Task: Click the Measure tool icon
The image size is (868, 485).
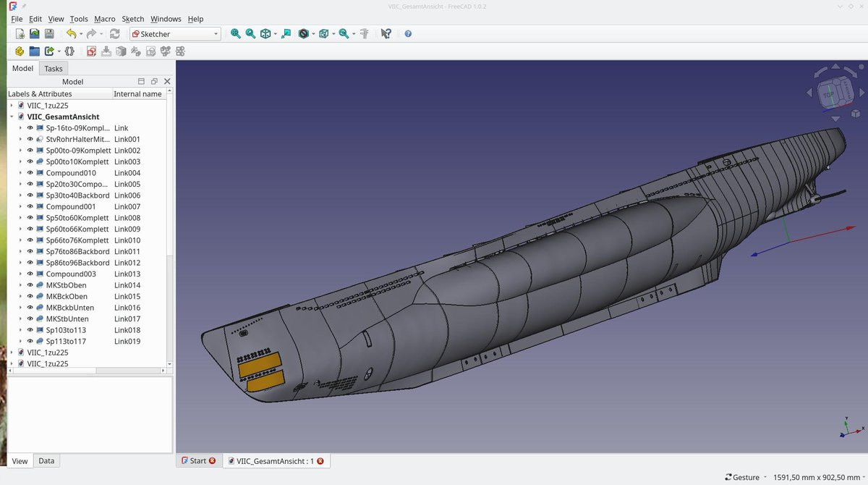Action: (x=364, y=34)
